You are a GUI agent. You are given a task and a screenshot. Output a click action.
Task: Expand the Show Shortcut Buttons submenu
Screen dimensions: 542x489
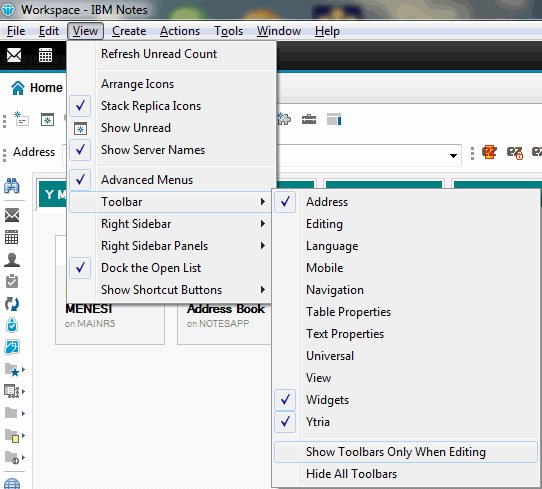[x=171, y=290]
